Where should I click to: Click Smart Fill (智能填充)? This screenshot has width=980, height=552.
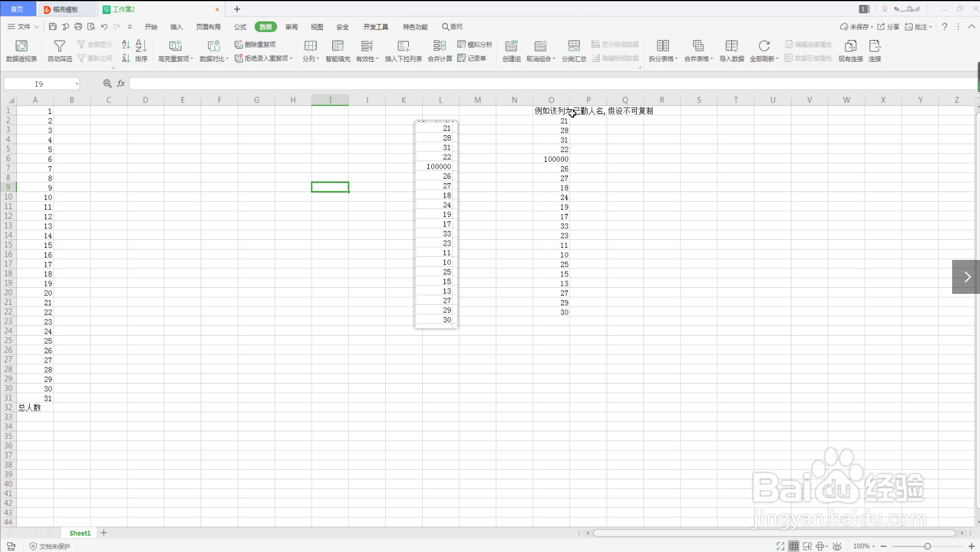(338, 51)
